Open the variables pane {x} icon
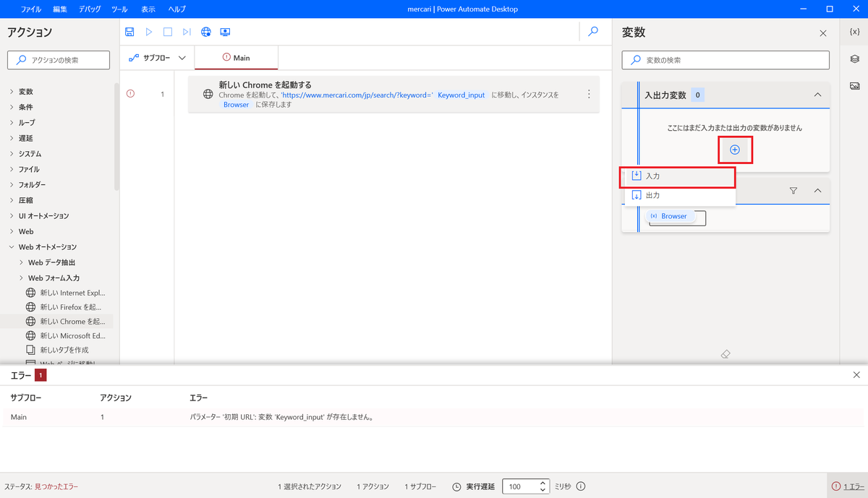Viewport: 868px width, 498px height. coord(854,33)
